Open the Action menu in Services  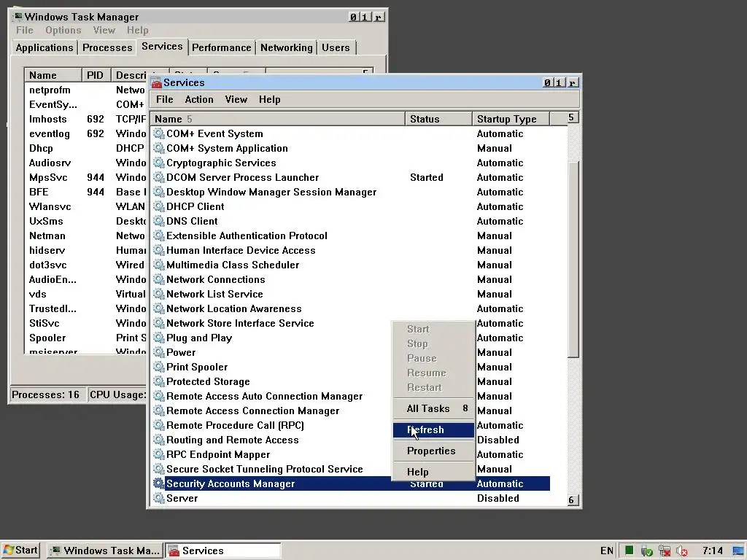tap(199, 99)
